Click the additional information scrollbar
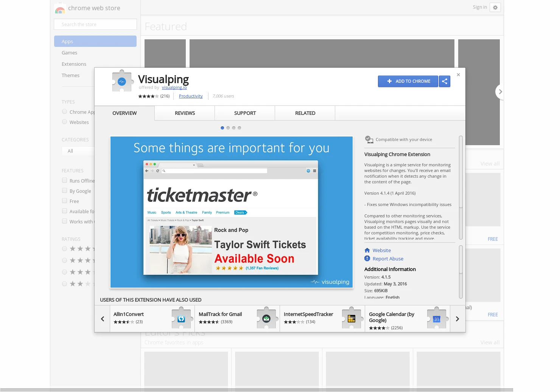560x392 pixels. (460, 272)
